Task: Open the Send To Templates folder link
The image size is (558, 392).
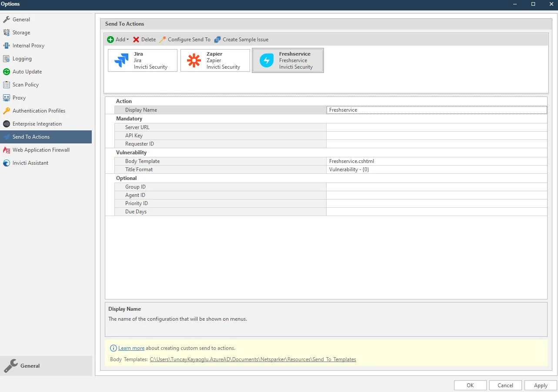Action: [x=253, y=359]
